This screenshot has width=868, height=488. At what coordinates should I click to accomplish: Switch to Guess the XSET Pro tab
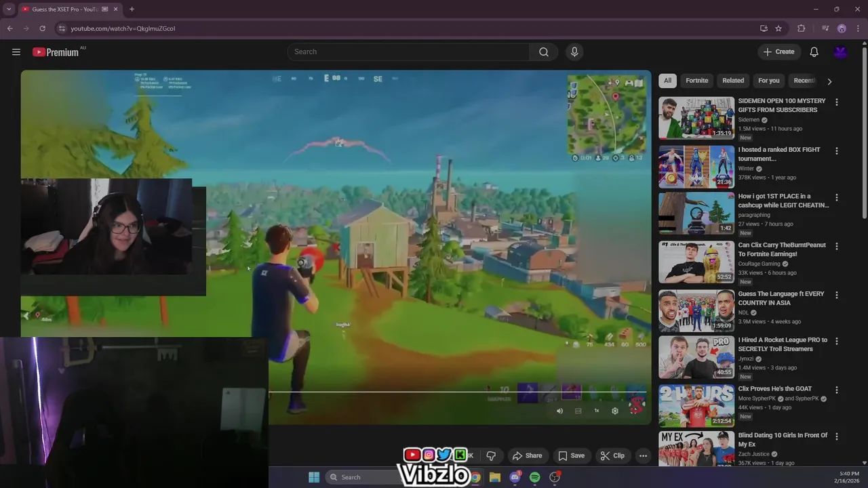[x=65, y=9]
